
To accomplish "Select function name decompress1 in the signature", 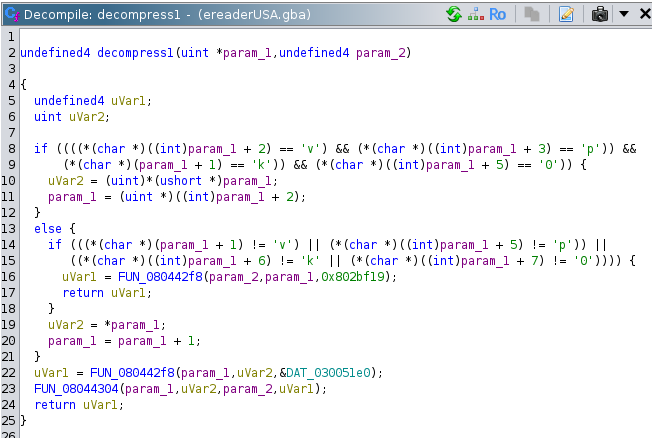I will click(135, 53).
